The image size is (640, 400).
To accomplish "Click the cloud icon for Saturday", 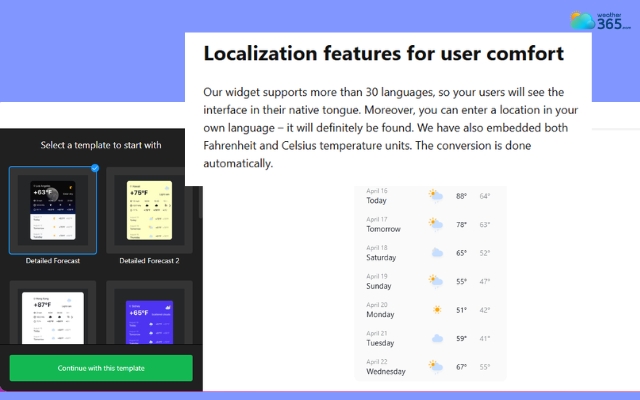I will click(x=437, y=253).
